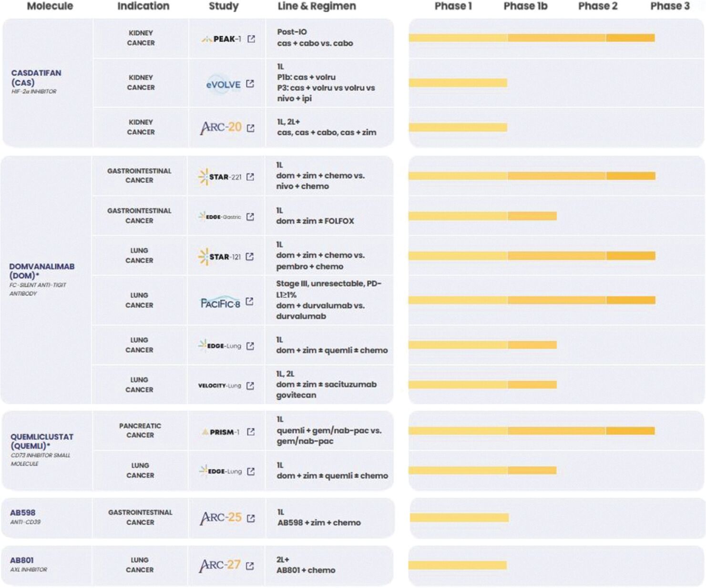Open the STAR-121 study logo link
The width and height of the screenshot is (706, 588).
[x=219, y=257]
